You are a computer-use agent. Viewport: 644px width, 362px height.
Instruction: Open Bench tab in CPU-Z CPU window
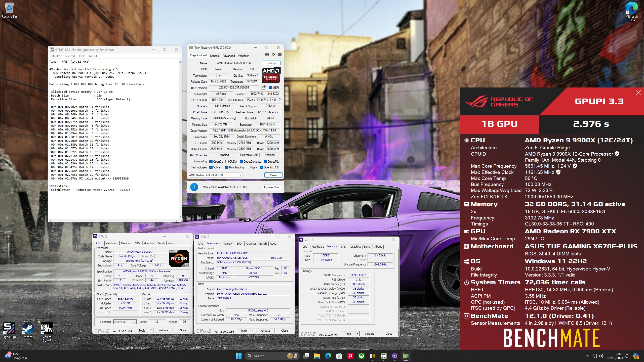[x=161, y=243]
